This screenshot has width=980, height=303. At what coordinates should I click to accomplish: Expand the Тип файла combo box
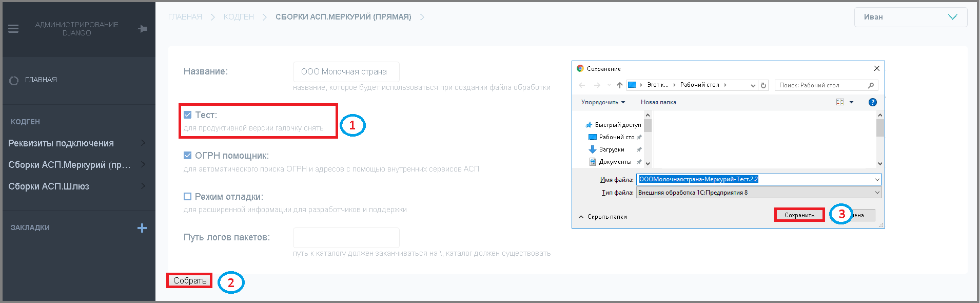point(759,193)
